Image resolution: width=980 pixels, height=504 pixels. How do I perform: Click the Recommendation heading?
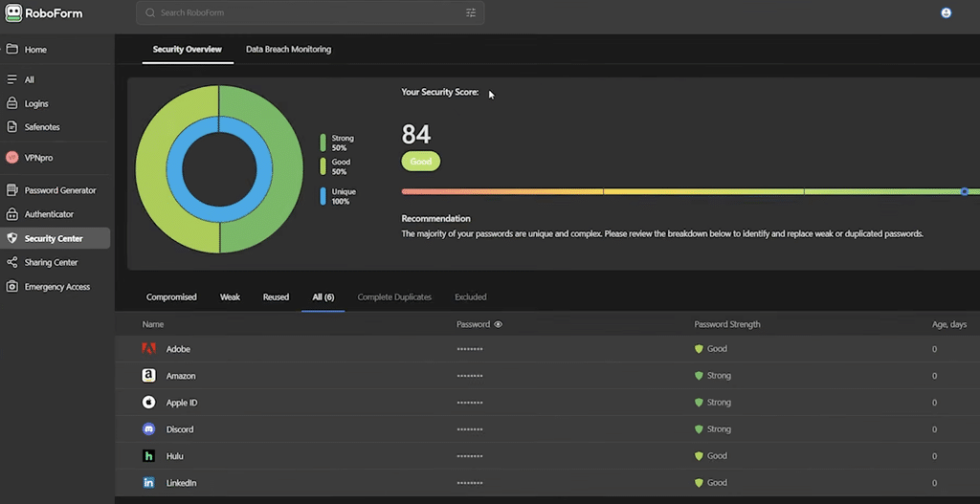(x=435, y=219)
